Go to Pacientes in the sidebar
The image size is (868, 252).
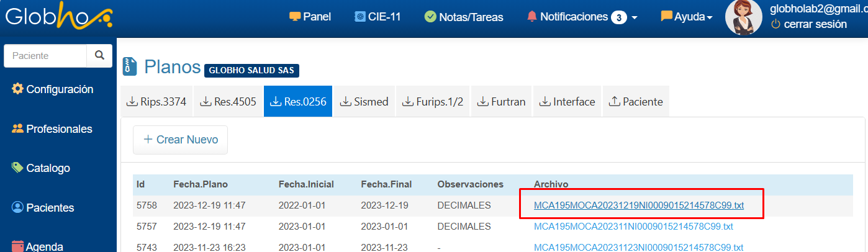[x=43, y=208]
